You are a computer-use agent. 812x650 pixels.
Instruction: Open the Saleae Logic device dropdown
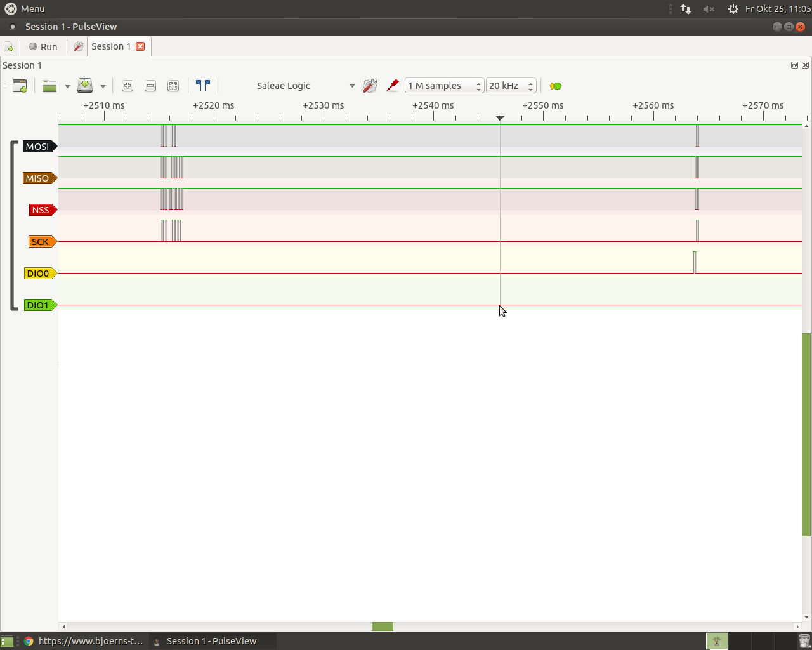click(x=304, y=86)
